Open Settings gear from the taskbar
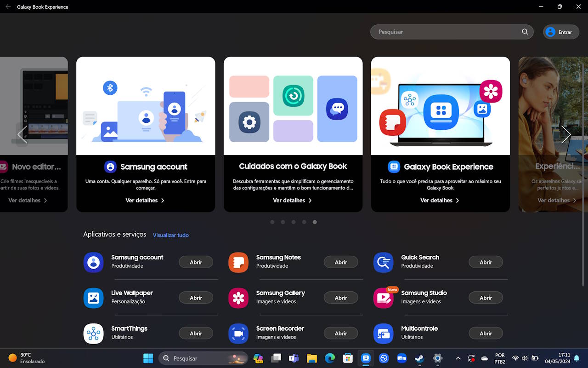This screenshot has height=368, width=588. [437, 358]
